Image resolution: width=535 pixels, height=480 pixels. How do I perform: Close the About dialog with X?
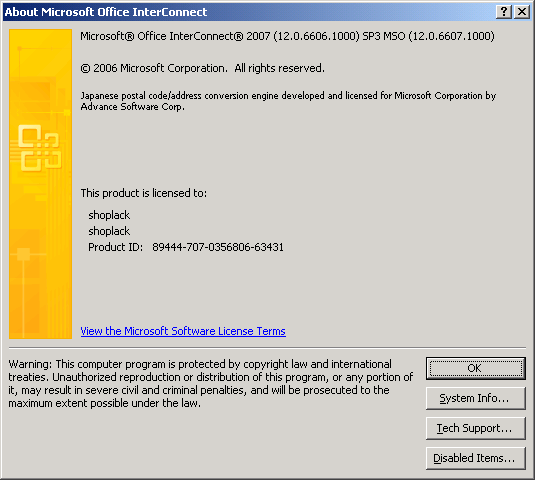coord(522,12)
